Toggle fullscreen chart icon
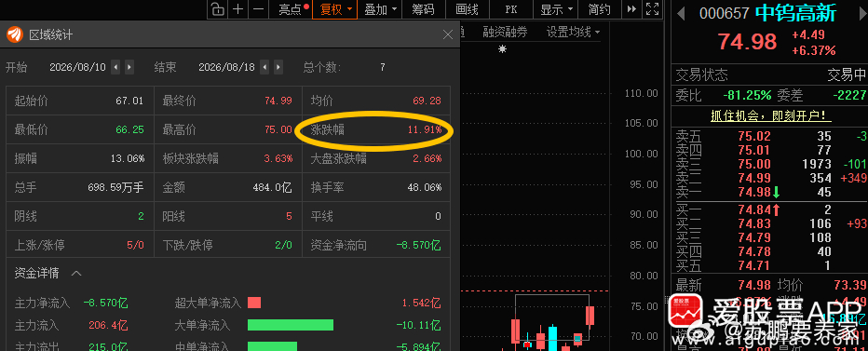Image resolution: width=868 pixels, height=351 pixels. point(653,9)
